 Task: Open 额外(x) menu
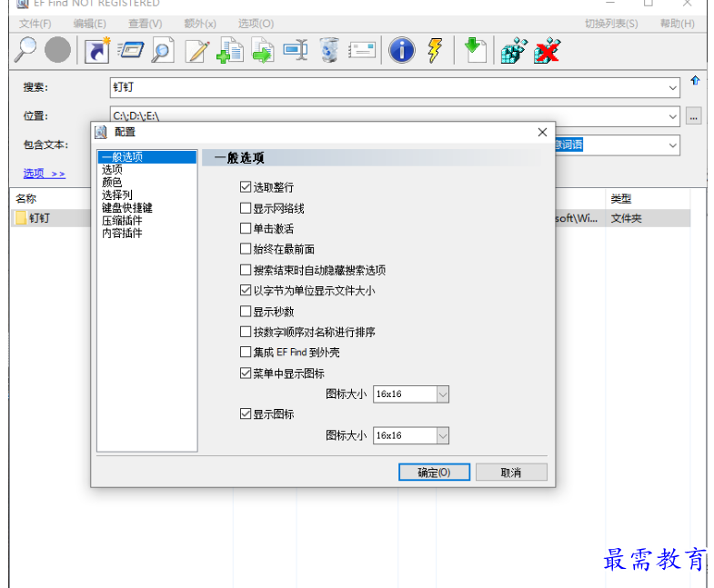point(200,24)
